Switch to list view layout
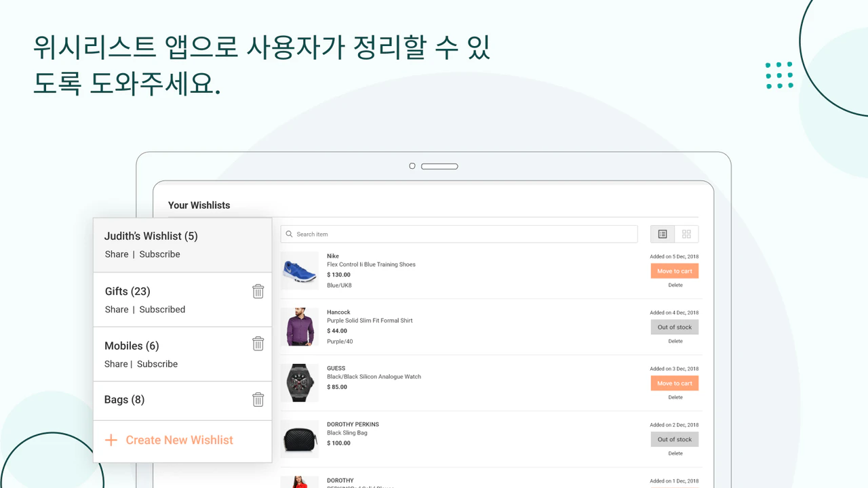 pos(663,234)
